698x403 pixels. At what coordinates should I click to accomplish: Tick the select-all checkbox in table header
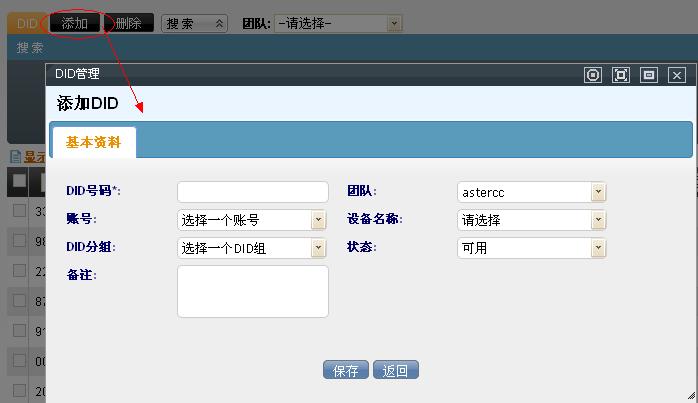pos(18,182)
